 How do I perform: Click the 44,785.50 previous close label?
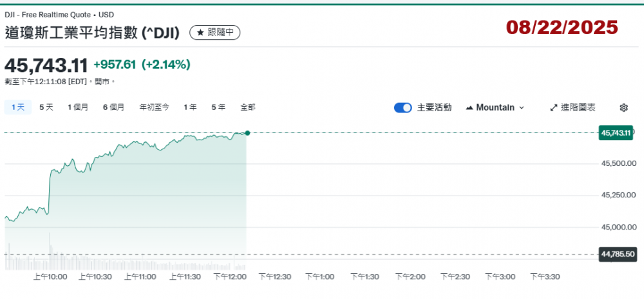pyautogui.click(x=618, y=255)
